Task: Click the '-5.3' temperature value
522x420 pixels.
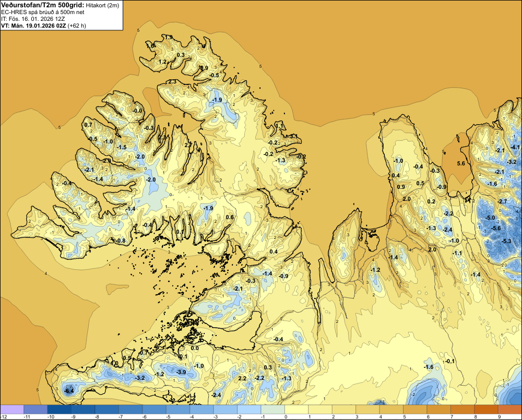Action: [506, 241]
